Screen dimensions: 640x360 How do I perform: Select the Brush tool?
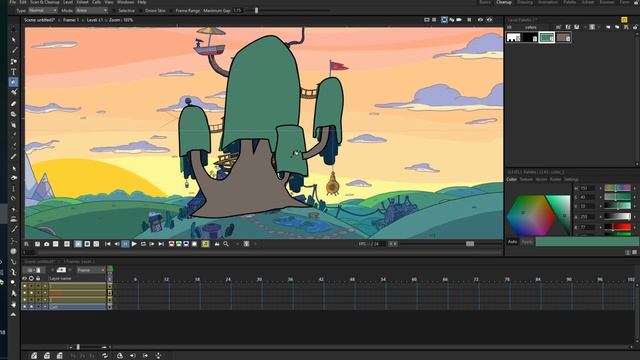pos(14,50)
